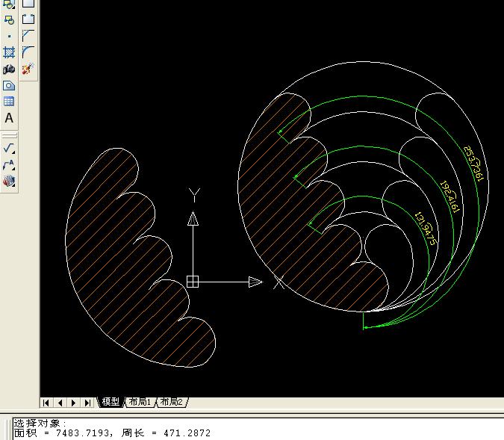Click the command line 面积 = 7483.7193 text
The image size is (504, 440).
[61, 433]
